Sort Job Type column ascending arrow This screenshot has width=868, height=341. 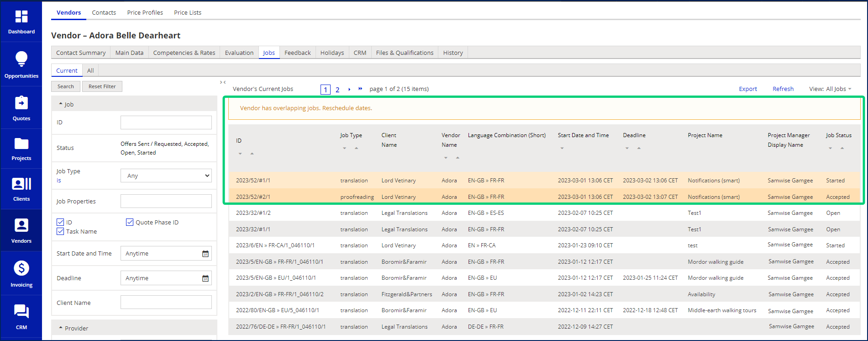(x=356, y=148)
